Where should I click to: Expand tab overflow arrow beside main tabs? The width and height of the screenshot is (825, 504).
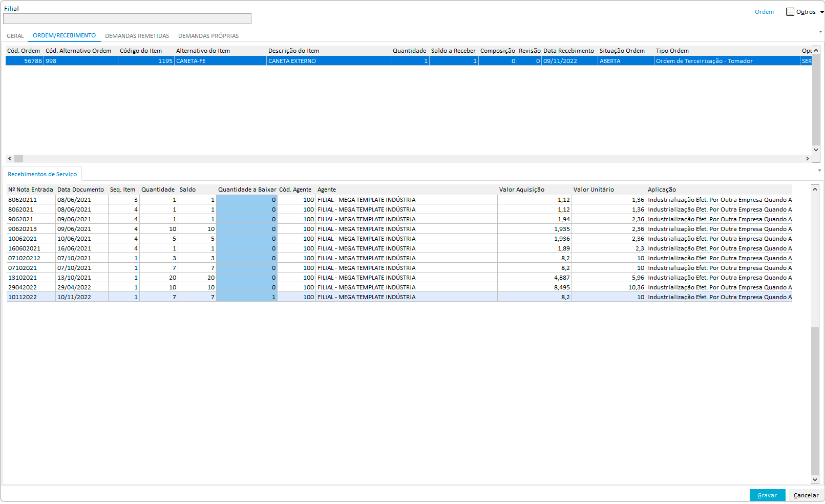pos(820,32)
